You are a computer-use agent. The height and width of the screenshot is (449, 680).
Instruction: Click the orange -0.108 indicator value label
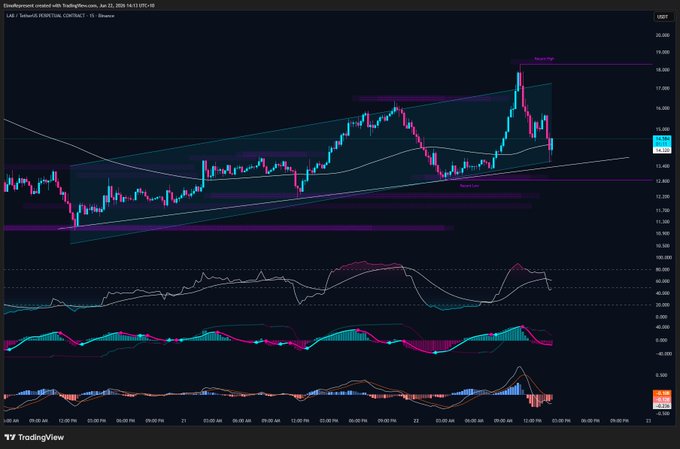662,393
